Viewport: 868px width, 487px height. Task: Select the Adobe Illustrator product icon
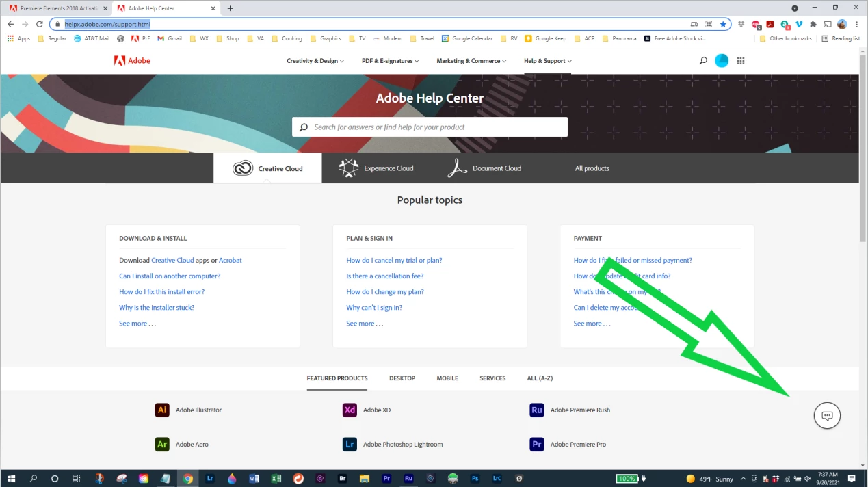click(x=162, y=410)
